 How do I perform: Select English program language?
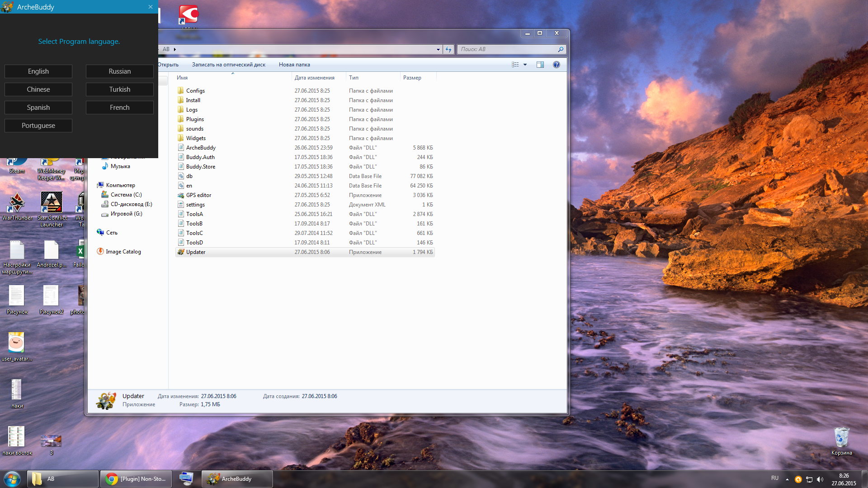click(x=38, y=71)
